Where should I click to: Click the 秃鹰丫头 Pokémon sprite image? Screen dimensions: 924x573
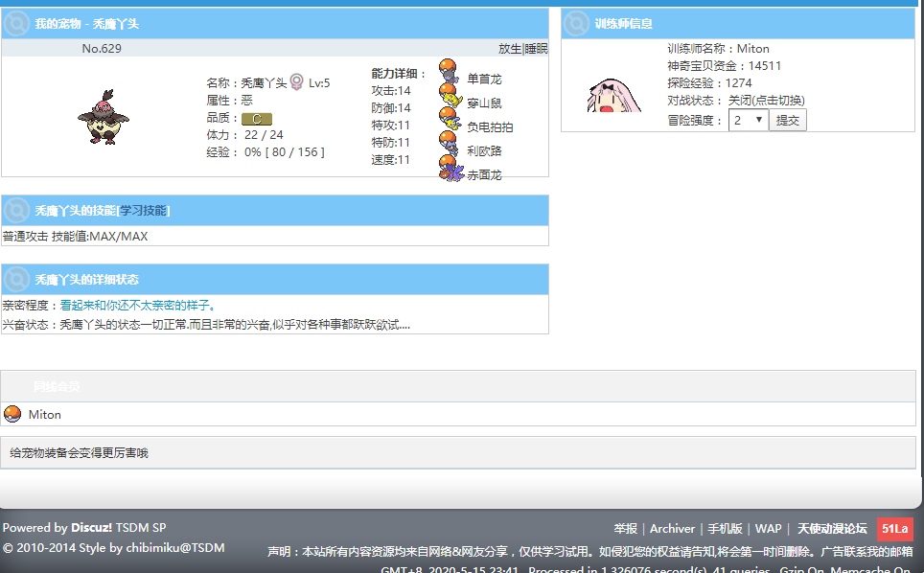tap(104, 117)
